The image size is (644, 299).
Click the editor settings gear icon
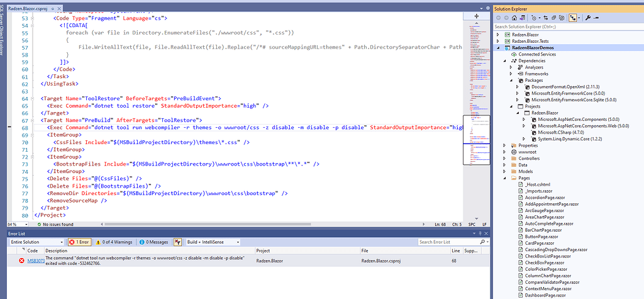coord(487,8)
